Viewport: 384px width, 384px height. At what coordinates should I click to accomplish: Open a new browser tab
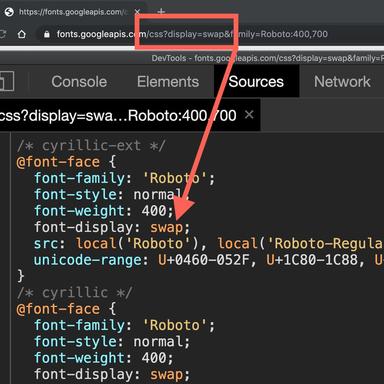(161, 12)
